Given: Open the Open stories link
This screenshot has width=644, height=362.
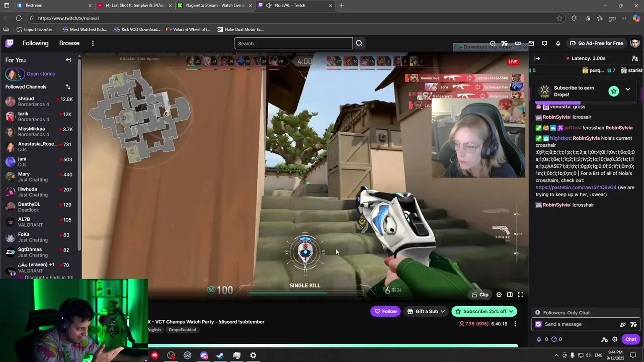Looking at the screenshot, I should tap(41, 74).
